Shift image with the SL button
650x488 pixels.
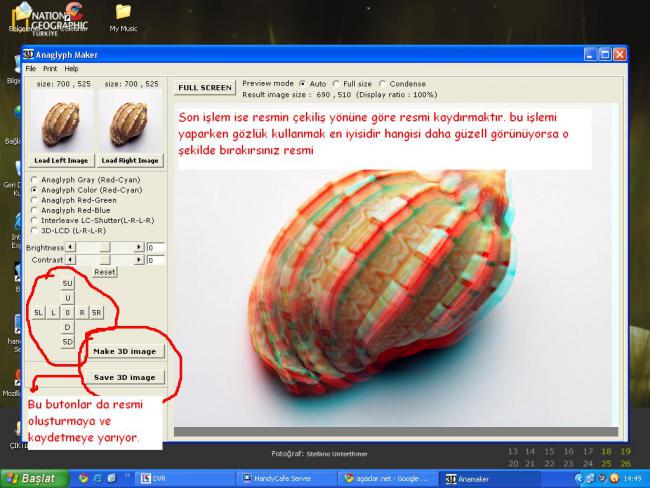[x=38, y=313]
